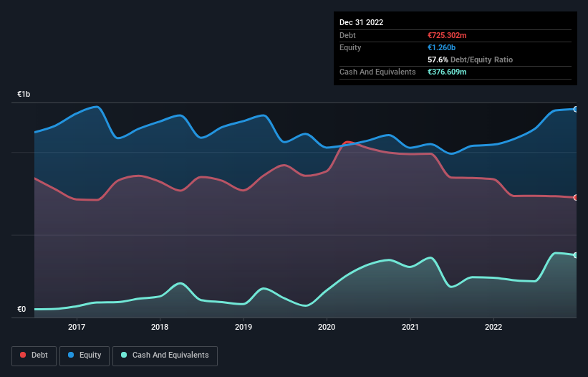Click the 57.6% Debt/Equity Ratio text

coord(471,59)
